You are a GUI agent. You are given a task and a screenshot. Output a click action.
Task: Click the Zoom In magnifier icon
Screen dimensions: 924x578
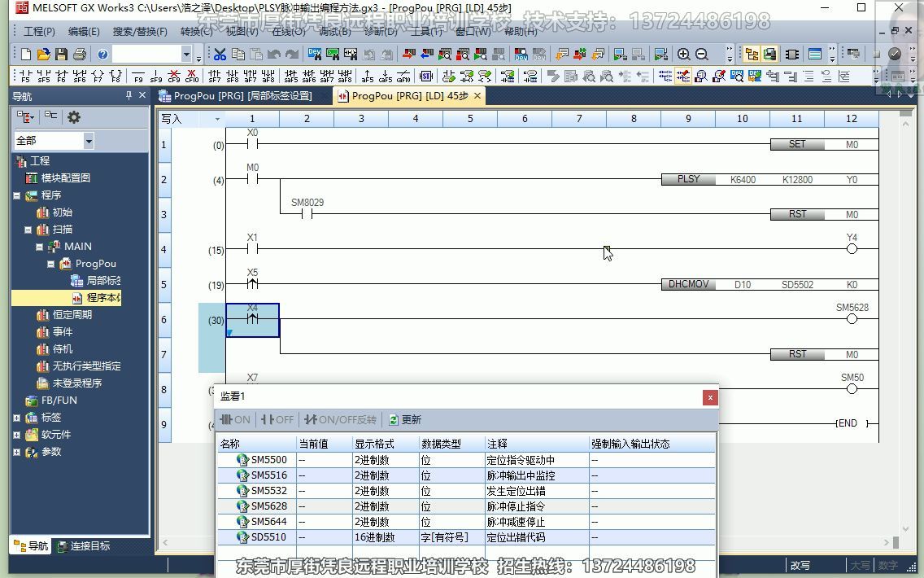(683, 54)
